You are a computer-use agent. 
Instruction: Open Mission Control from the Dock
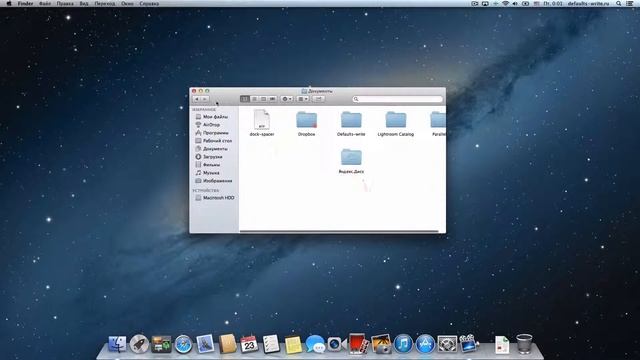pos(161,344)
